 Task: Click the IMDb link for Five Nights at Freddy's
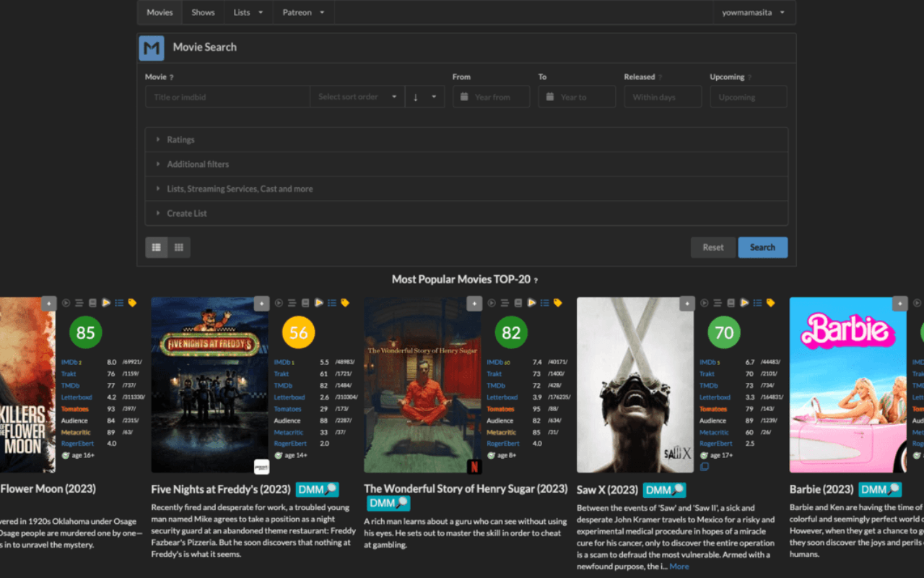[x=283, y=363]
